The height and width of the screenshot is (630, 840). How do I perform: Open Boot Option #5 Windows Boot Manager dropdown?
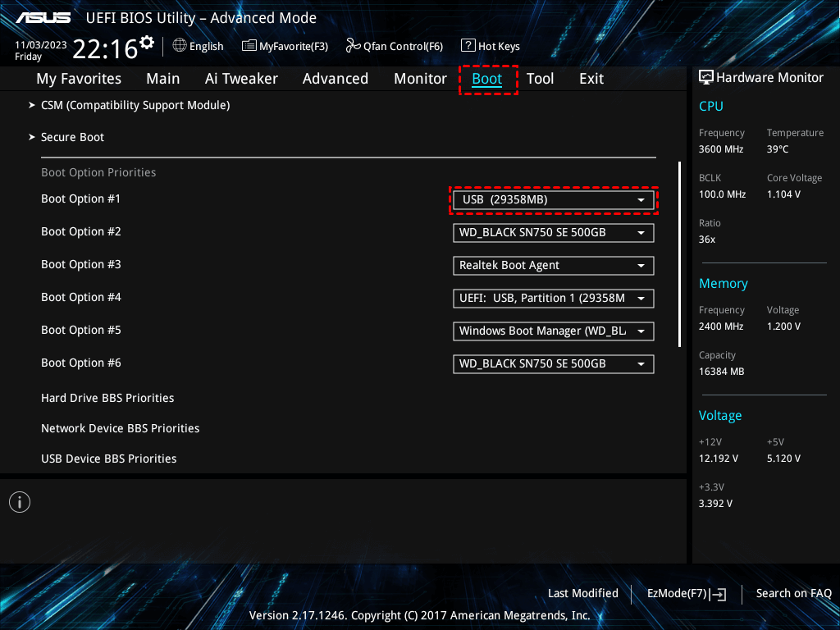point(554,331)
